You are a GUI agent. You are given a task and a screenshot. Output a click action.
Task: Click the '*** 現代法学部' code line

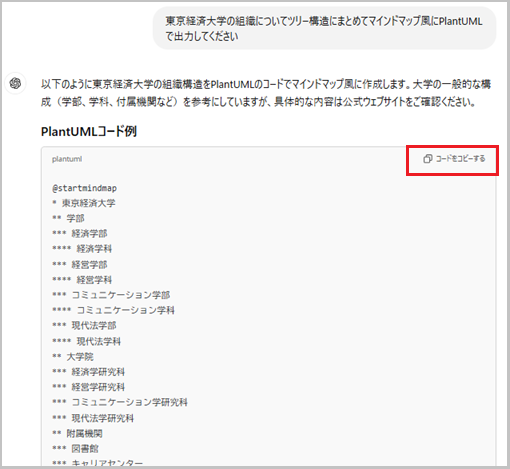pos(84,326)
